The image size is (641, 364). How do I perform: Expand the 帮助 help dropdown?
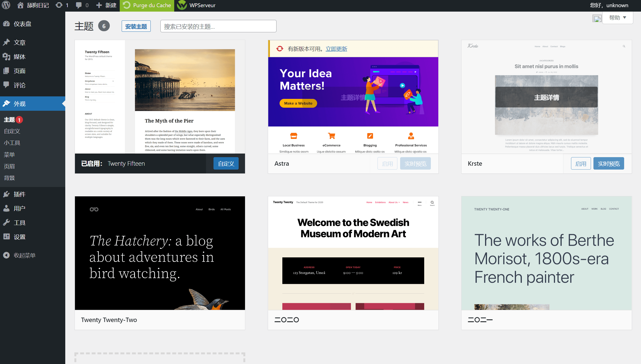point(617,18)
